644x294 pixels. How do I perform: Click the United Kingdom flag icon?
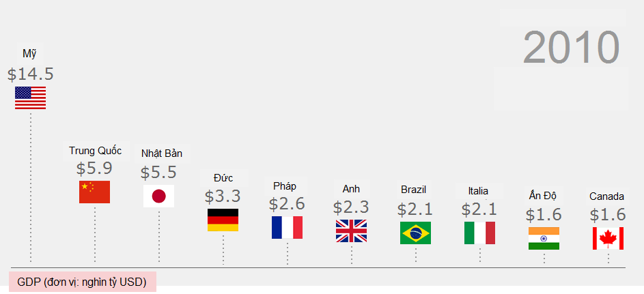pyautogui.click(x=351, y=231)
